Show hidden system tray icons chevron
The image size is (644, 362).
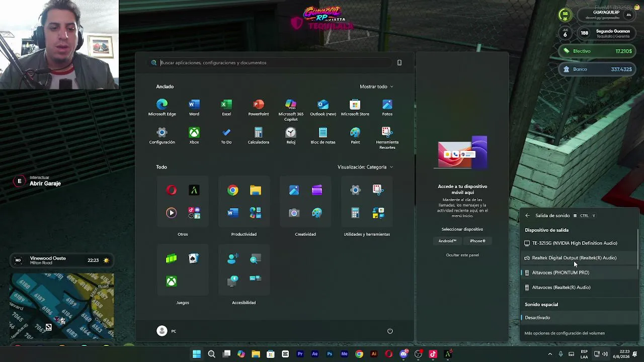click(x=550, y=354)
